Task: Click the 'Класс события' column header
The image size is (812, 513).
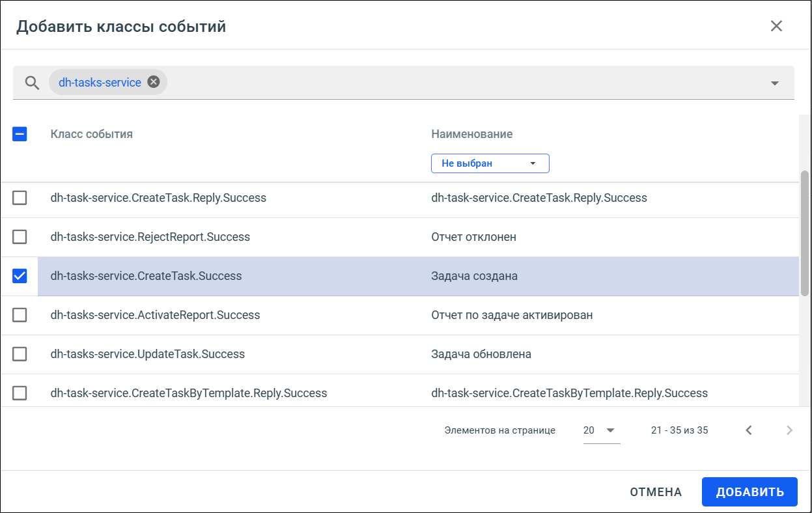Action: [92, 134]
